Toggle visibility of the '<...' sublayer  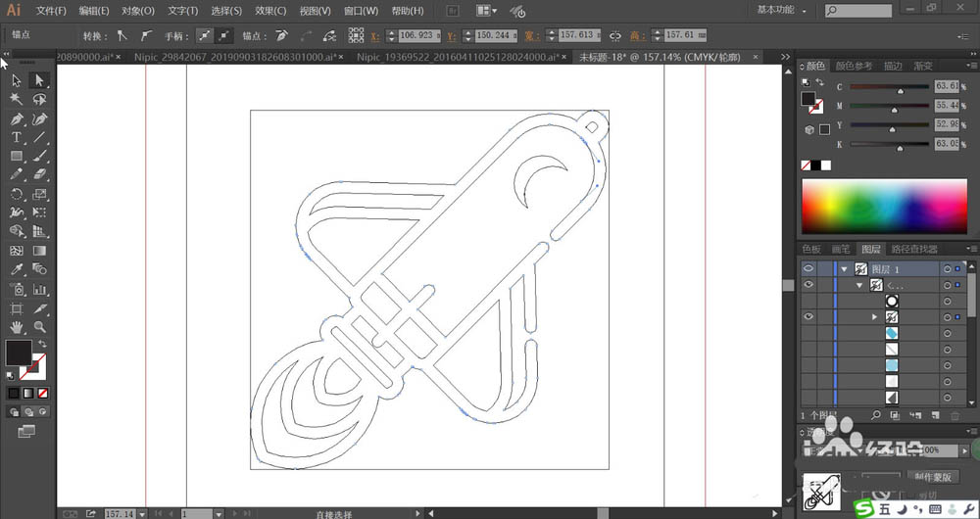pos(808,285)
